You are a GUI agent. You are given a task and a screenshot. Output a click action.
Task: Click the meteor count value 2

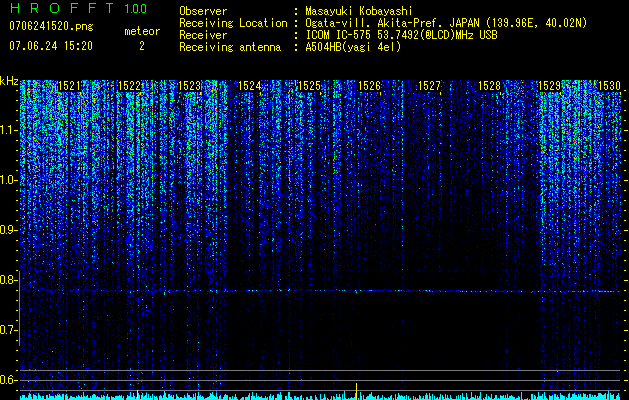coord(142,46)
